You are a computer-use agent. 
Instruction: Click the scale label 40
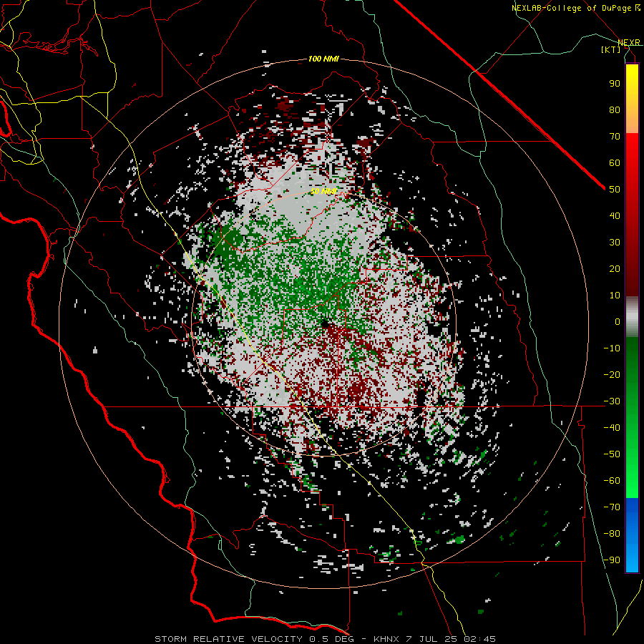click(615, 216)
